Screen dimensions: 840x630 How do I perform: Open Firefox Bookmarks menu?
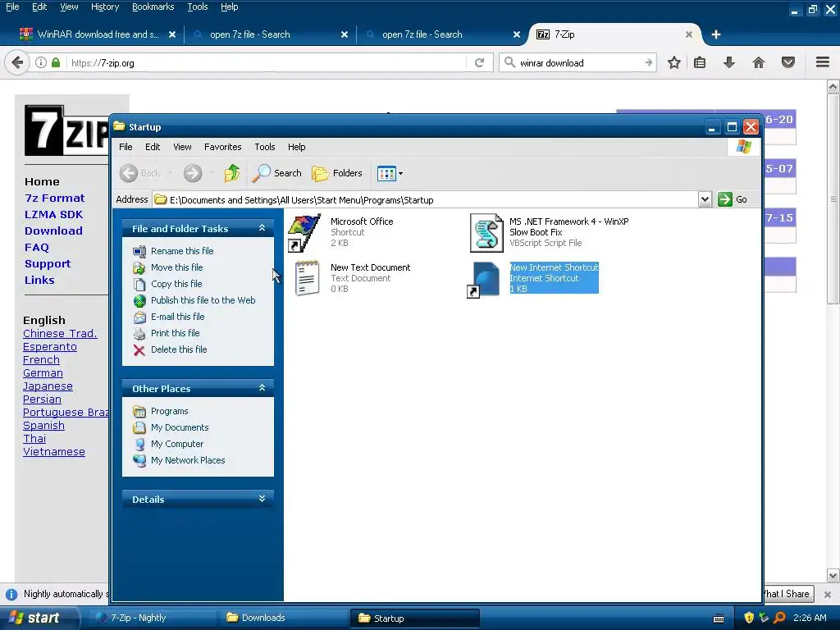point(153,7)
